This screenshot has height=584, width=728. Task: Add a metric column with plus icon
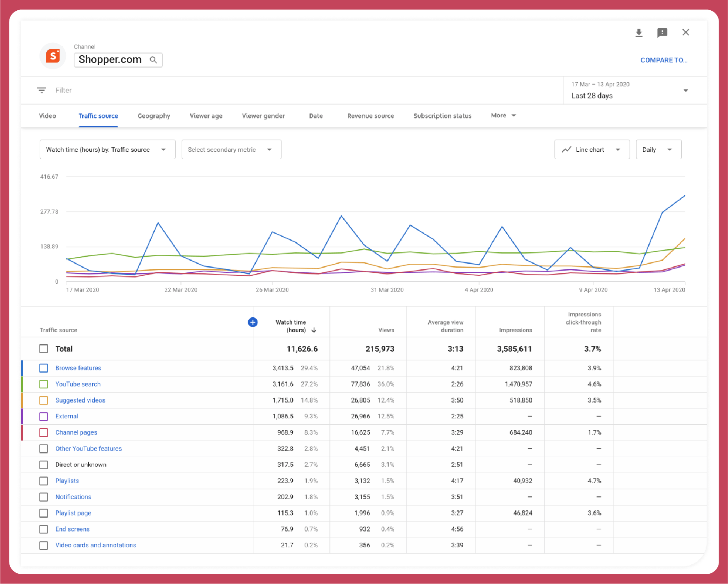(253, 322)
